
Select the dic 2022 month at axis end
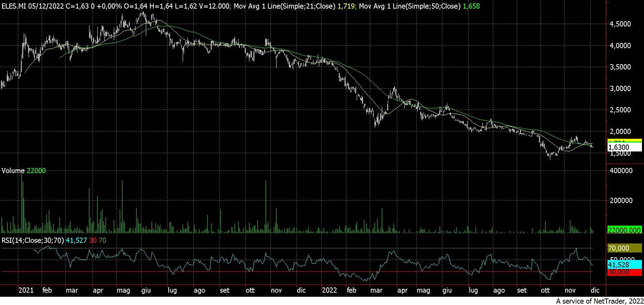coord(595,290)
